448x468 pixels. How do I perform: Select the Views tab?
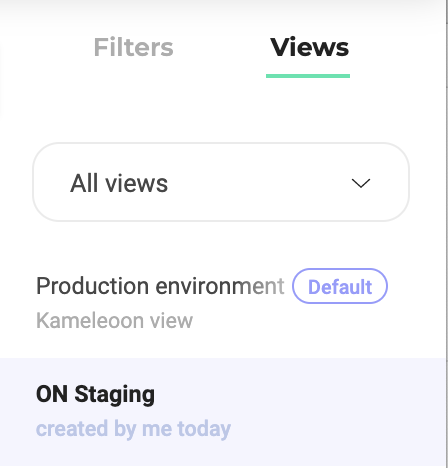309,47
